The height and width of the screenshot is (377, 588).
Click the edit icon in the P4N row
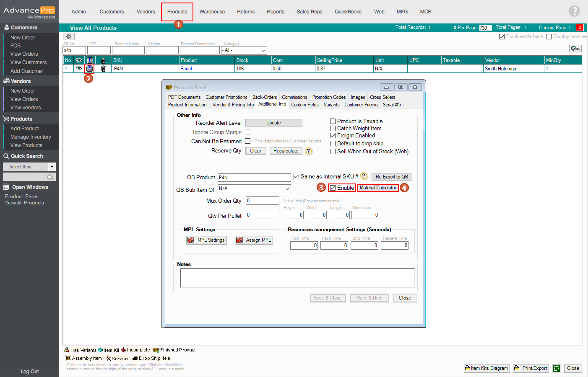(x=89, y=68)
